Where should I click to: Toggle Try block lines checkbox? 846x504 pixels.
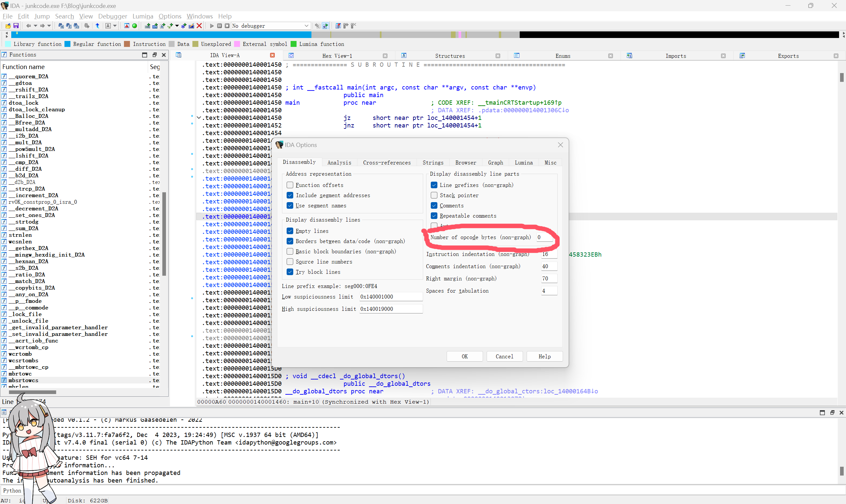pyautogui.click(x=290, y=272)
